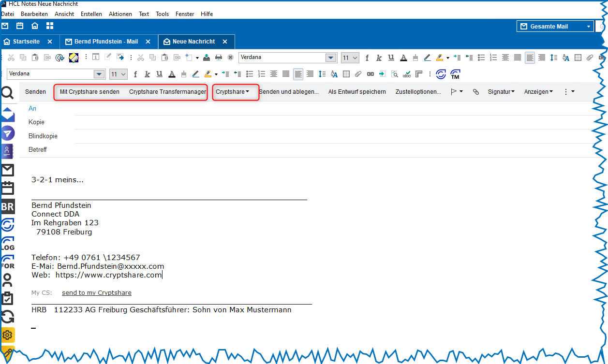This screenshot has height=364, width=608.
Task: Click the printer icon in the toolbar
Action: (x=219, y=58)
